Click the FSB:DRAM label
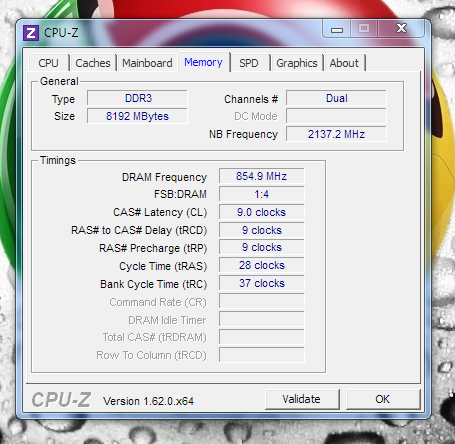Screen dimensions: 455x444 coord(180,194)
